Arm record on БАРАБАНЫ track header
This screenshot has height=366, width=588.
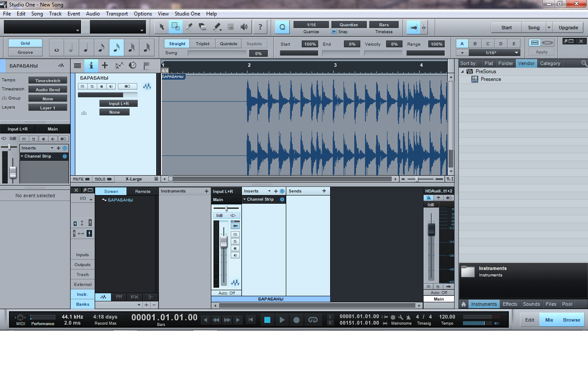pyautogui.click(x=102, y=86)
